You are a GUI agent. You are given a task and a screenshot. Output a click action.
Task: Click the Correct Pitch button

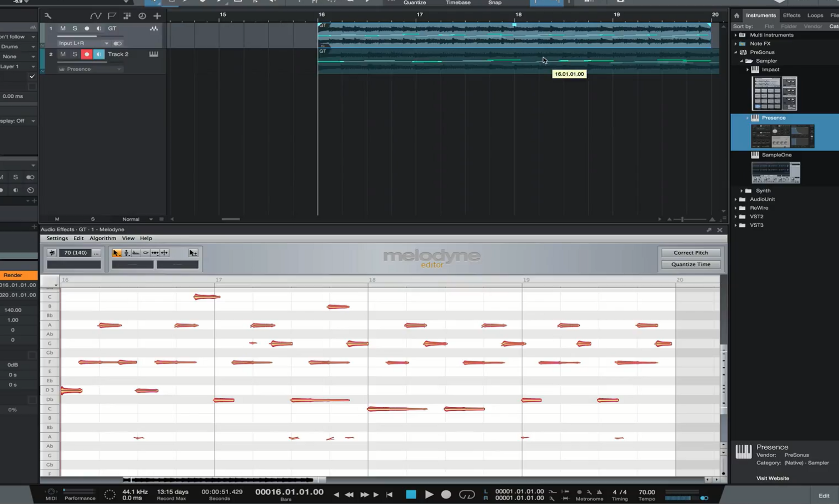690,253
